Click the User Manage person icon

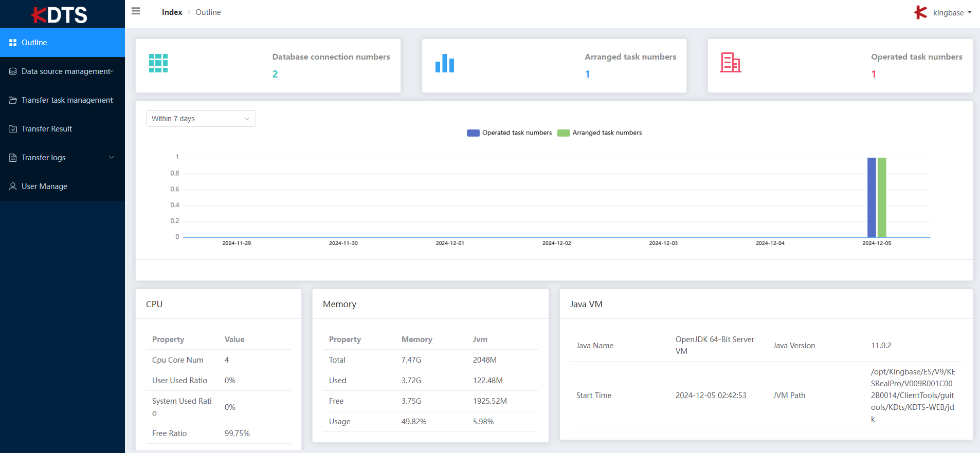(13, 186)
